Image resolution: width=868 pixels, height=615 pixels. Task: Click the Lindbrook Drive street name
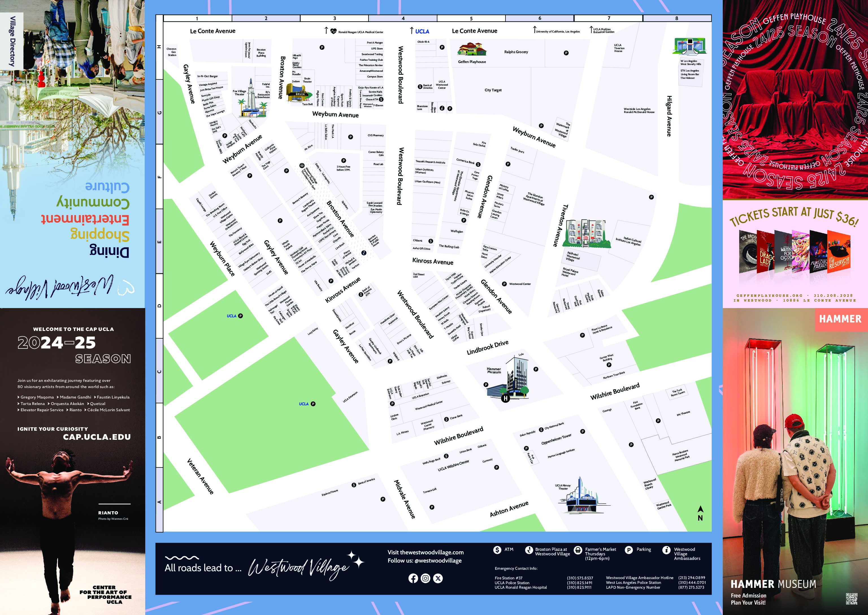(x=488, y=347)
